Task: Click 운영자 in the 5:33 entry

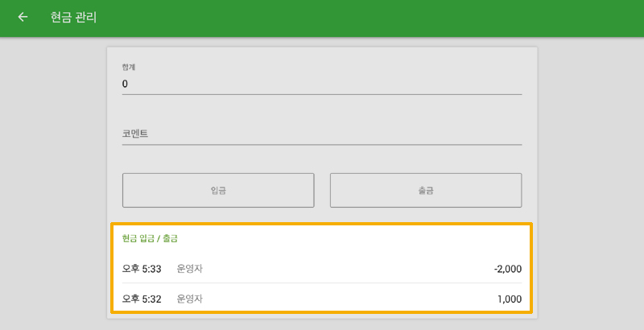Action: (x=190, y=268)
